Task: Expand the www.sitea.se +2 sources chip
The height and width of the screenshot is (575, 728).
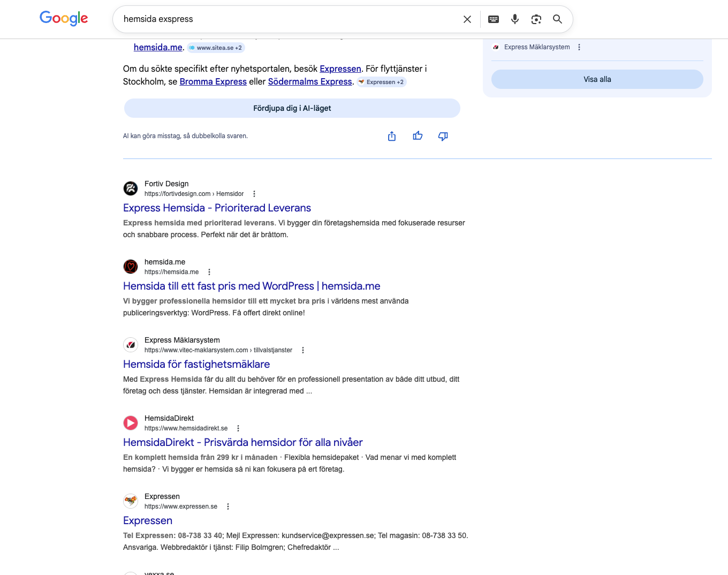Action: (216, 48)
